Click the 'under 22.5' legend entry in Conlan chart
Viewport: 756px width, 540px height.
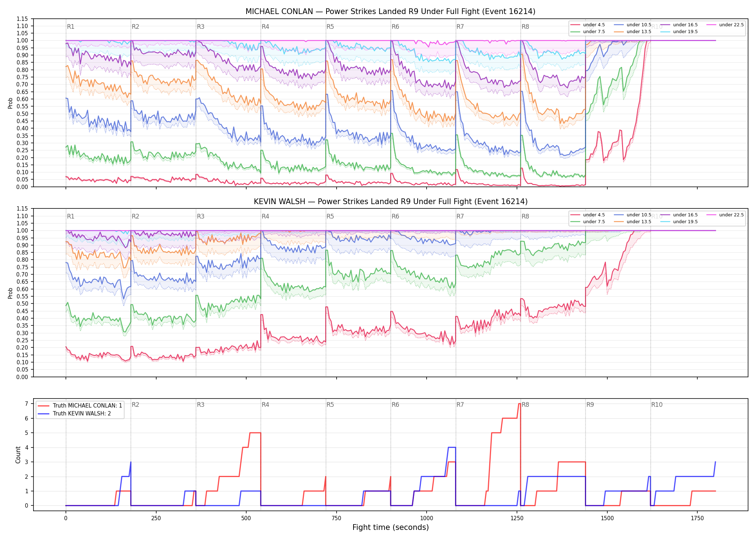pyautogui.click(x=725, y=25)
